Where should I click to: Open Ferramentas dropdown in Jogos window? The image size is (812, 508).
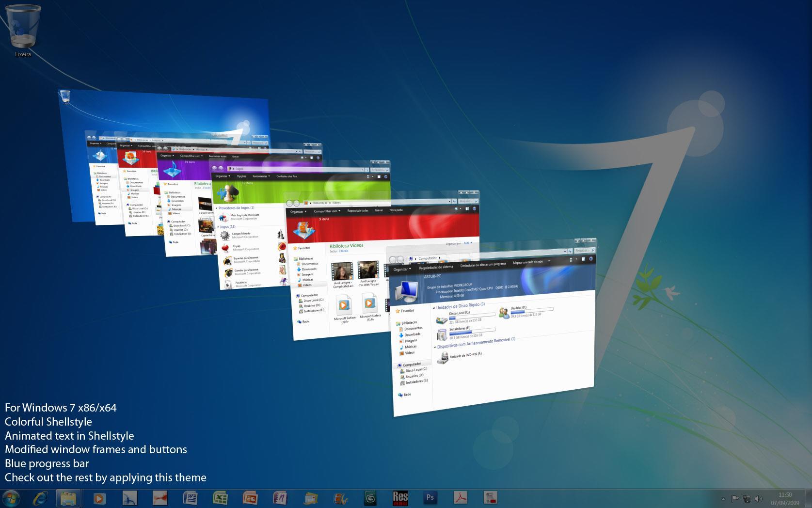point(261,176)
